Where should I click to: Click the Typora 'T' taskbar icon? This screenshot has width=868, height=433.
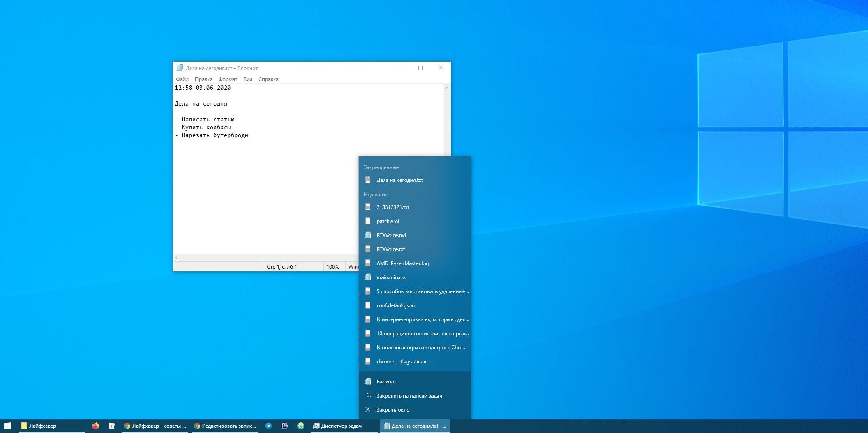112,426
